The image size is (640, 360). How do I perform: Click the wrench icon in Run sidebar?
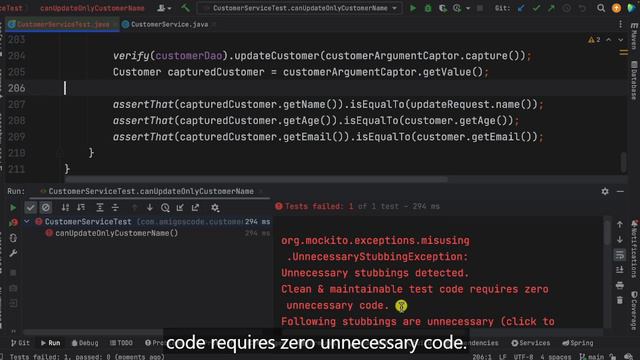click(x=13, y=253)
